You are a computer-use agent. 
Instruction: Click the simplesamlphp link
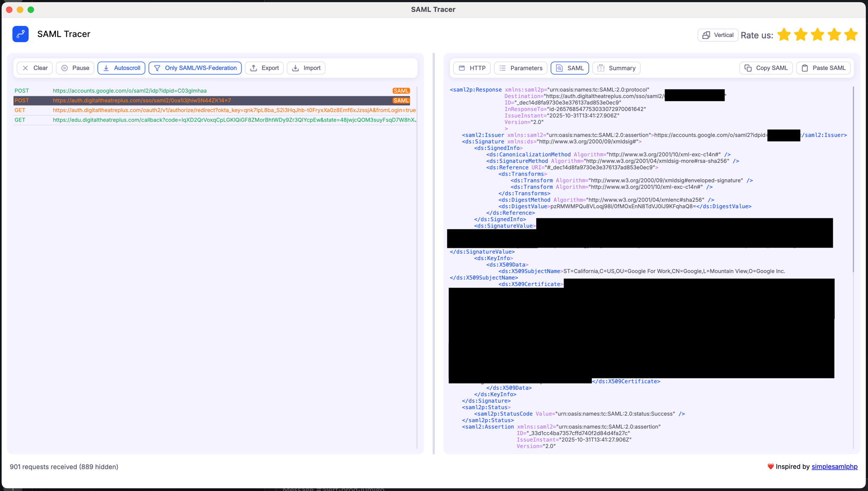tap(834, 467)
